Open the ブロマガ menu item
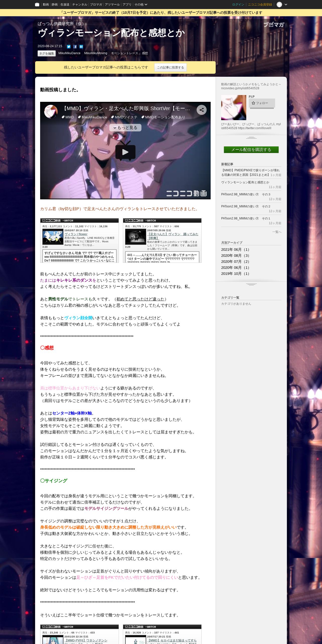The image size is (322, 644). 96,5
